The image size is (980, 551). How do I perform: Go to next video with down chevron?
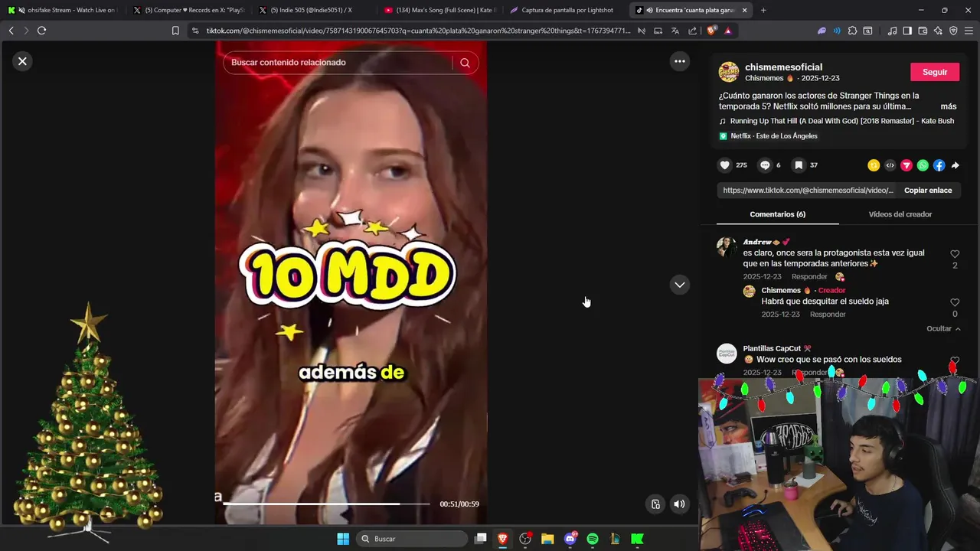pyautogui.click(x=679, y=285)
